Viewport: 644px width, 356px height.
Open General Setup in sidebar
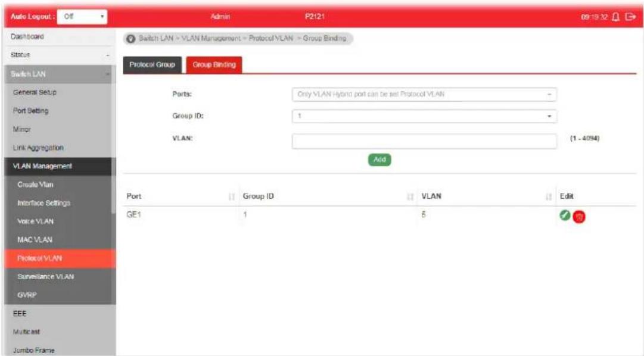35,92
